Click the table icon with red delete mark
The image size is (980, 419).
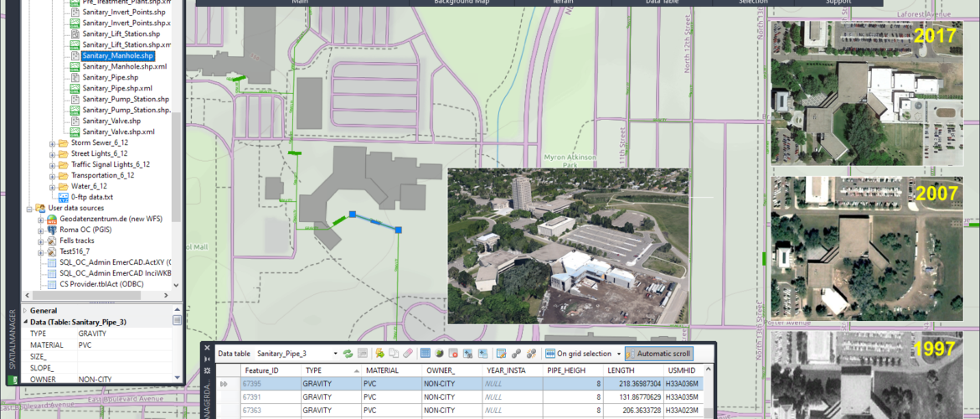point(454,354)
